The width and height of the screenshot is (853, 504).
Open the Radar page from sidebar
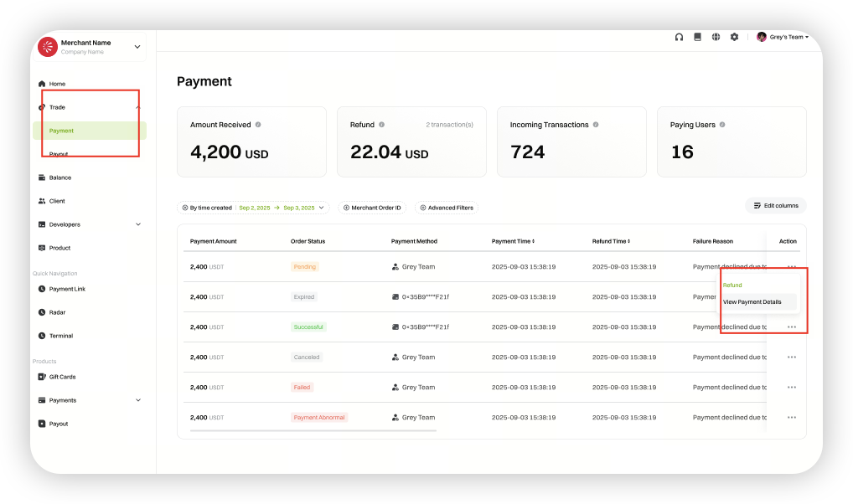[57, 312]
